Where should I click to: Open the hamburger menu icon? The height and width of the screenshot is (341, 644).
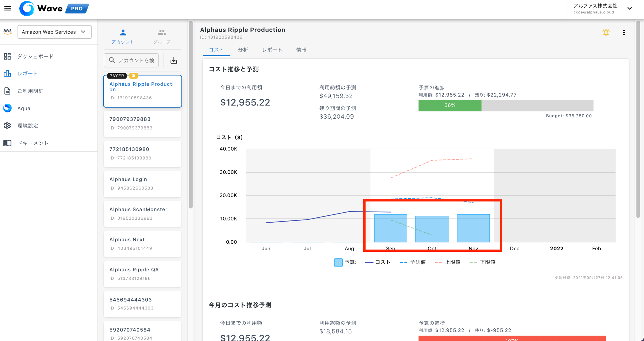8,8
